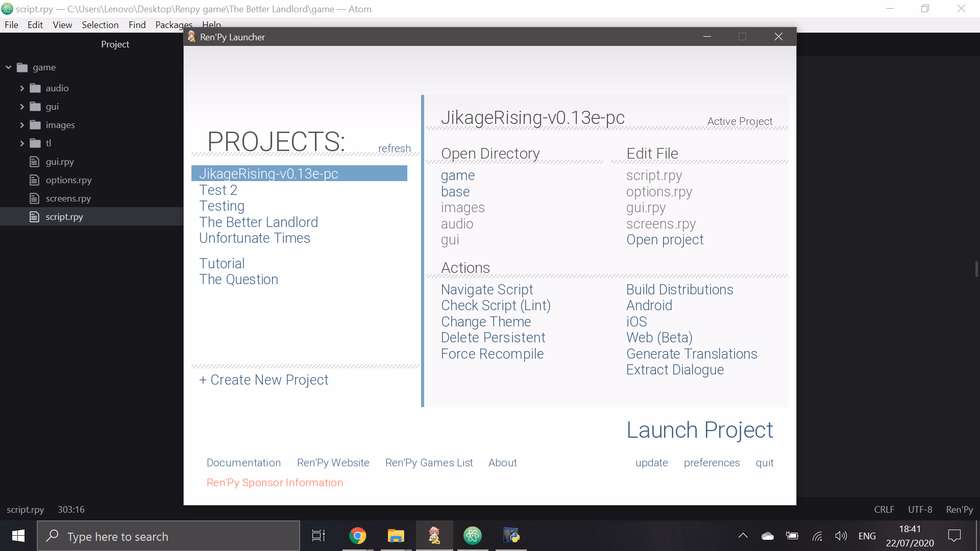Open options.rpy in Atom tree view
This screenshot has height=551, width=980.
point(68,180)
